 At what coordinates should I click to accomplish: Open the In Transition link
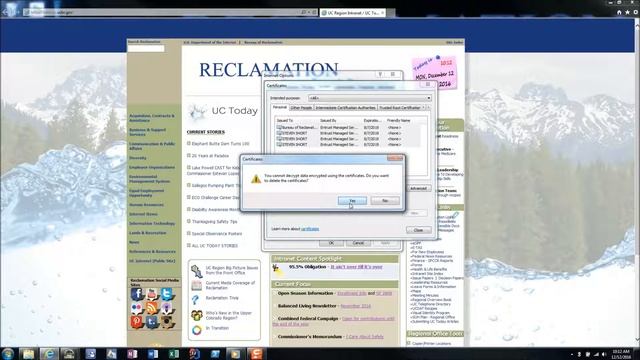coord(217,328)
